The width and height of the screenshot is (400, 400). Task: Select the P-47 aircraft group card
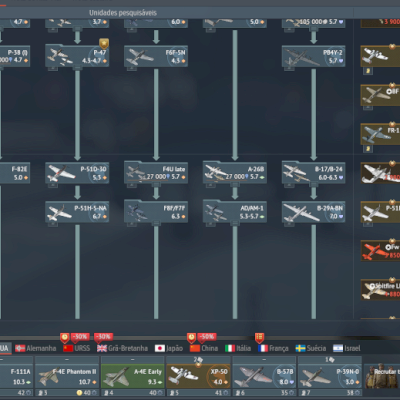(77, 56)
